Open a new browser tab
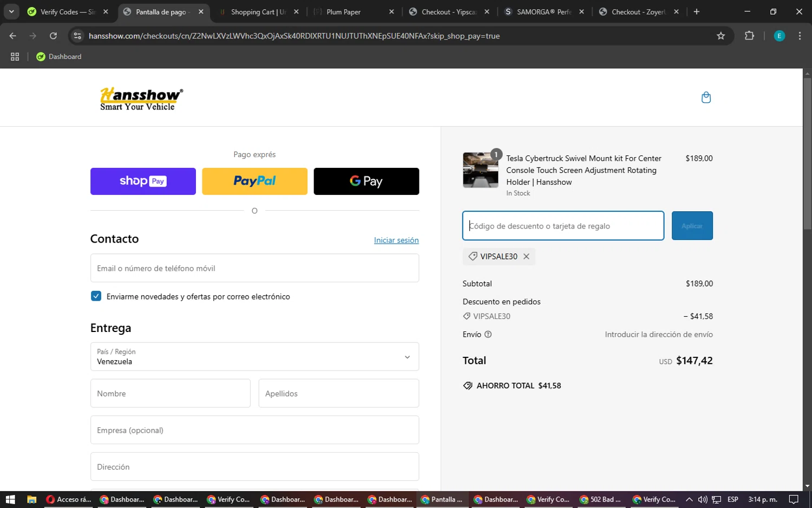This screenshot has width=812, height=508. [697, 11]
